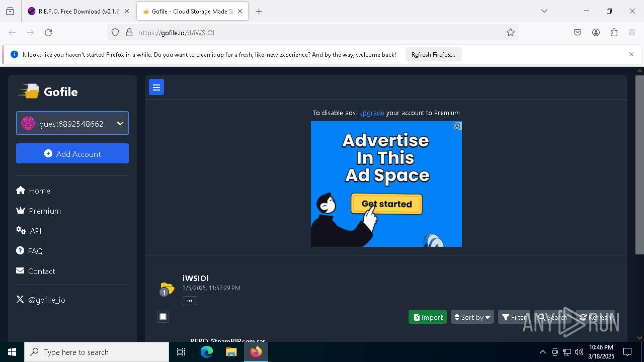Open the FAQ sidebar item
Viewport: 644px width, 362px height.
pos(29,251)
